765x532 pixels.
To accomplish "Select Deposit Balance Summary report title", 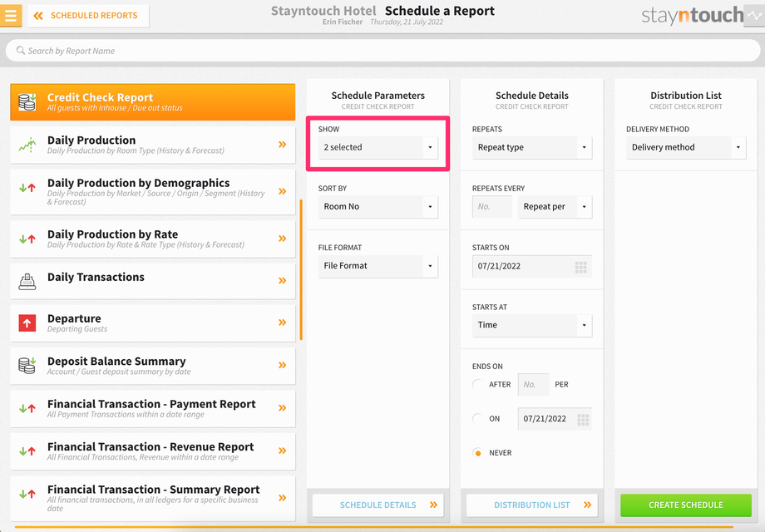I will click(116, 362).
